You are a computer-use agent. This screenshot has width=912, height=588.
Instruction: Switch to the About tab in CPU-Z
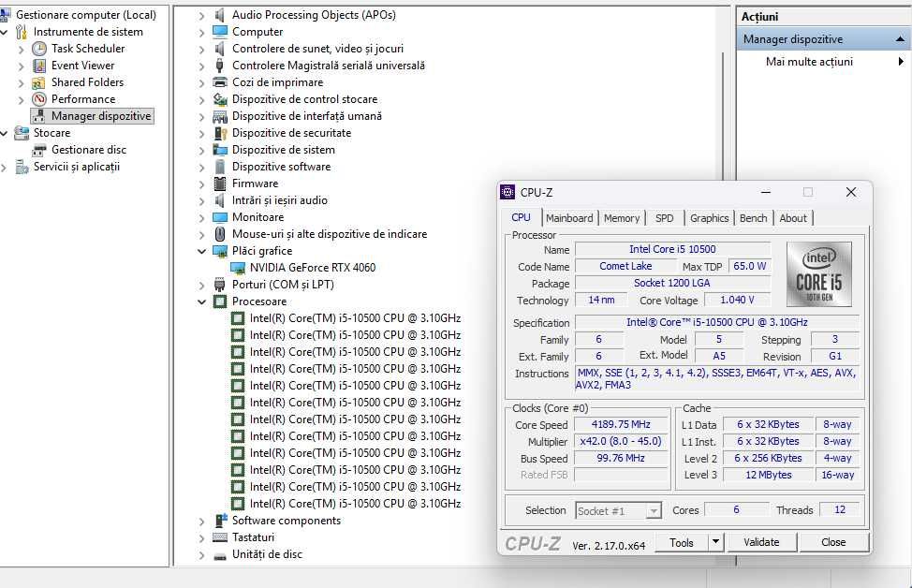point(793,218)
